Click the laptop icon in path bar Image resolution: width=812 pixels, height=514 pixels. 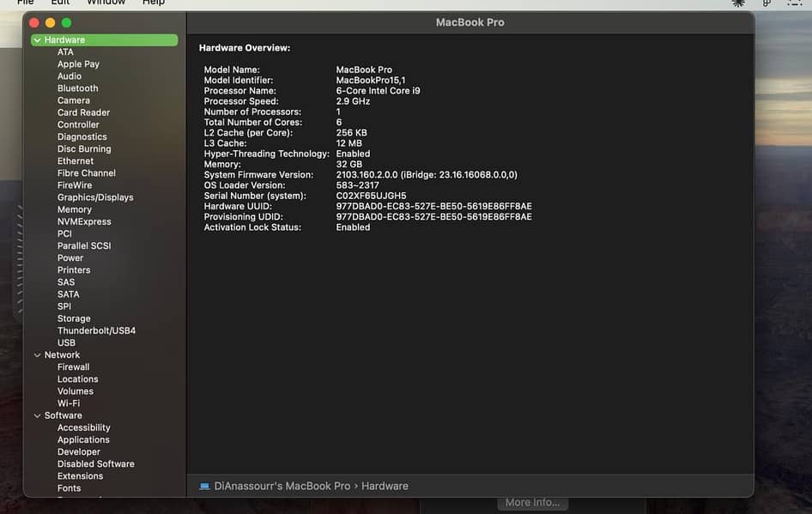(204, 486)
